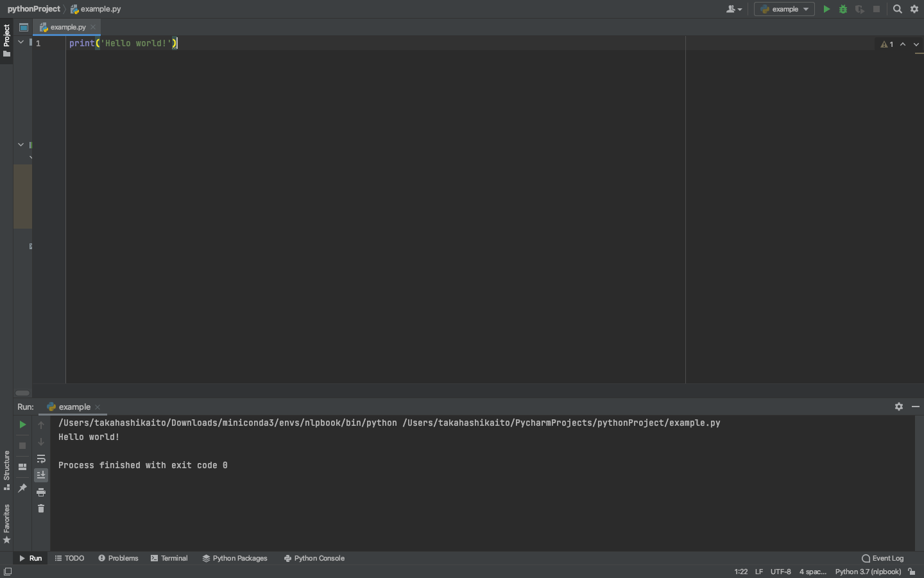The image size is (924, 578).
Task: Pin the Run tab with the pin icon
Action: click(22, 488)
